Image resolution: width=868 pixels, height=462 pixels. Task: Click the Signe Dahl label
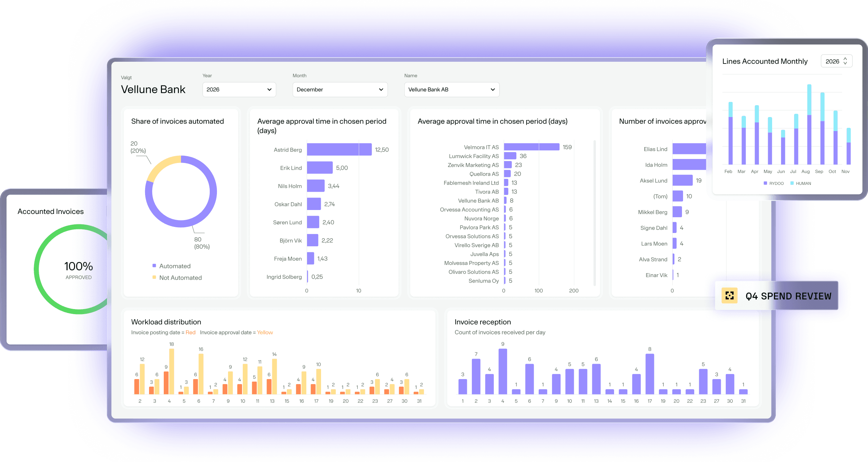(x=654, y=228)
